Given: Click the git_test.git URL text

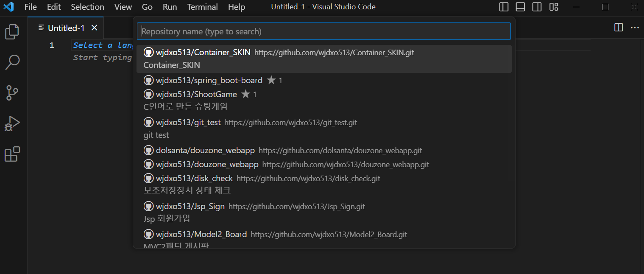Looking at the screenshot, I should [291, 123].
